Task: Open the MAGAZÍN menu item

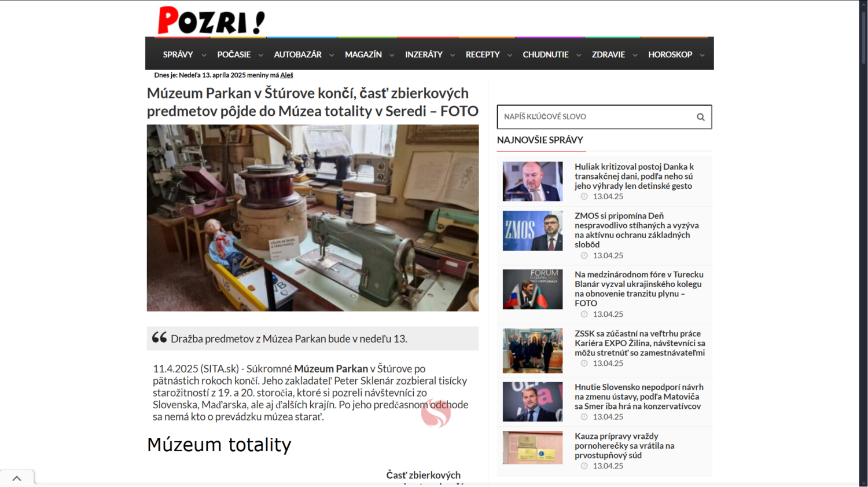Action: point(363,54)
